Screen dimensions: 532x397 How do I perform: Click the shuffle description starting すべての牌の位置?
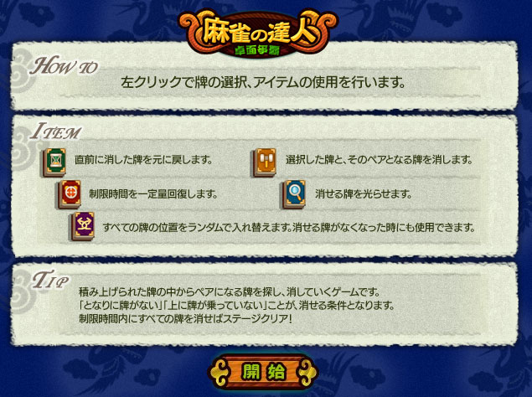pos(289,227)
